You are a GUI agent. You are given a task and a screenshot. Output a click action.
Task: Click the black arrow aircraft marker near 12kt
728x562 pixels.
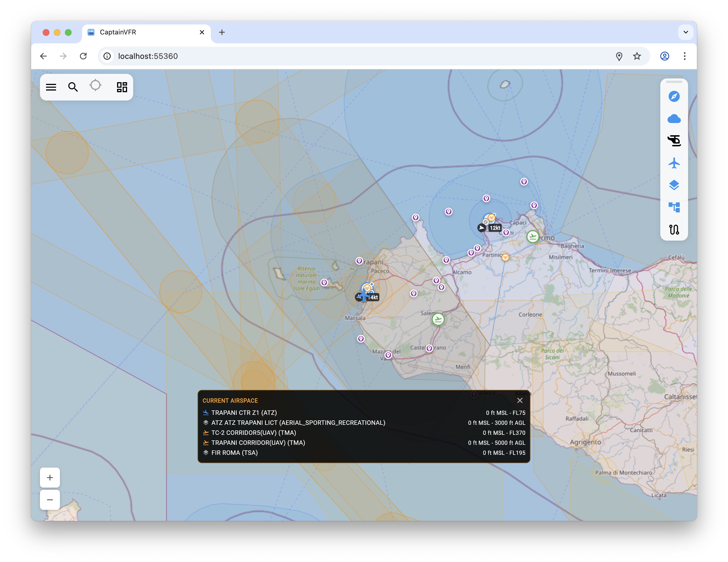tap(481, 228)
